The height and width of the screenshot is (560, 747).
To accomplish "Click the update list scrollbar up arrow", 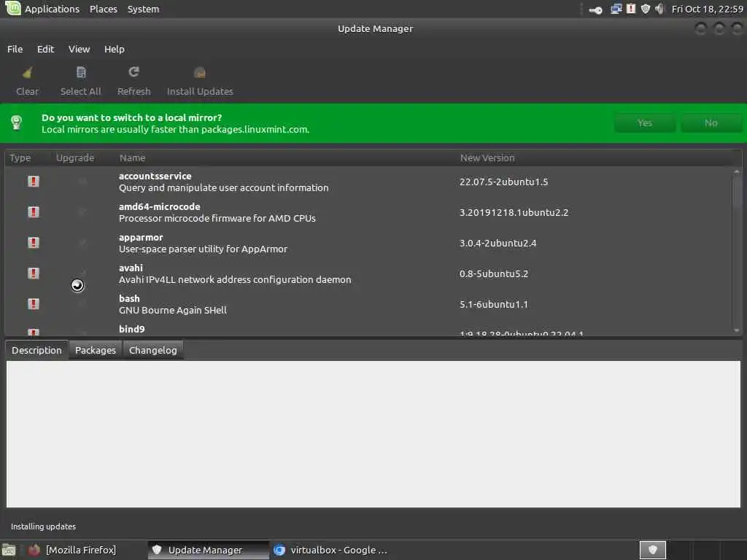I will coord(737,171).
